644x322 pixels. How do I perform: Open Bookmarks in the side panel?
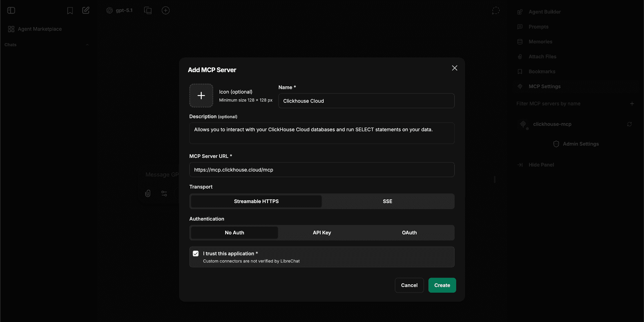(542, 72)
